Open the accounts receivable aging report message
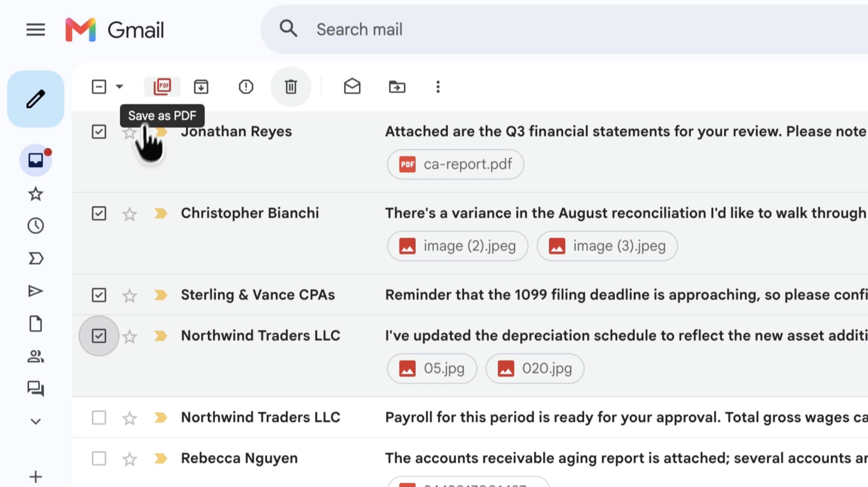 (626, 458)
